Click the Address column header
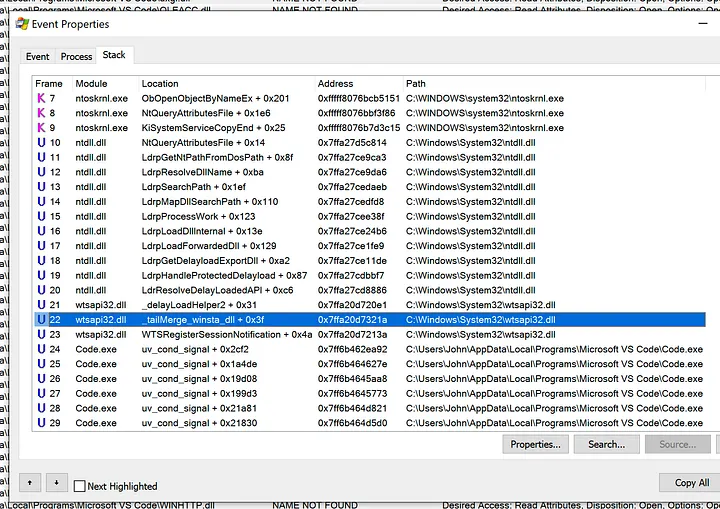This screenshot has height=509, width=720. [335, 84]
